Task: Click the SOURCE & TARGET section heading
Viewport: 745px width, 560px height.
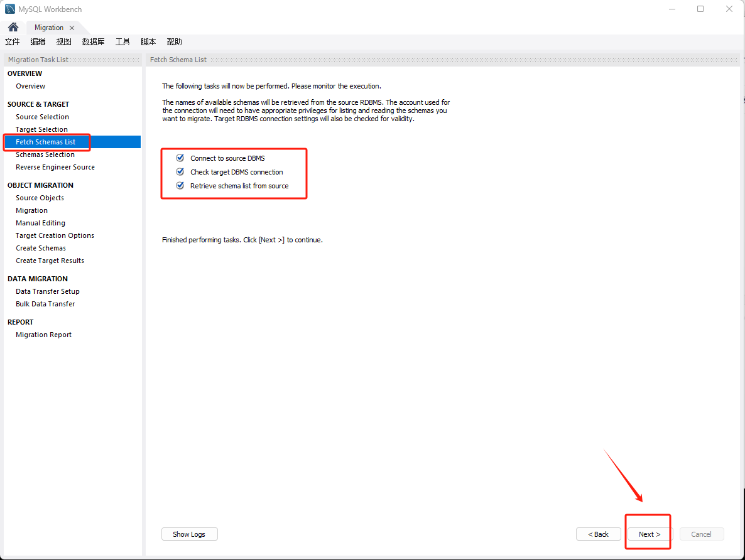Action: (38, 104)
